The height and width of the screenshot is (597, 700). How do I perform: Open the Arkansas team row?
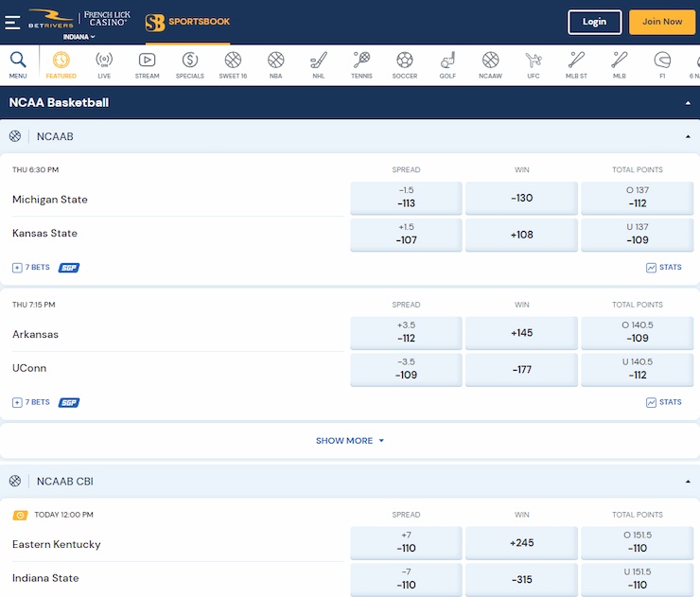178,334
